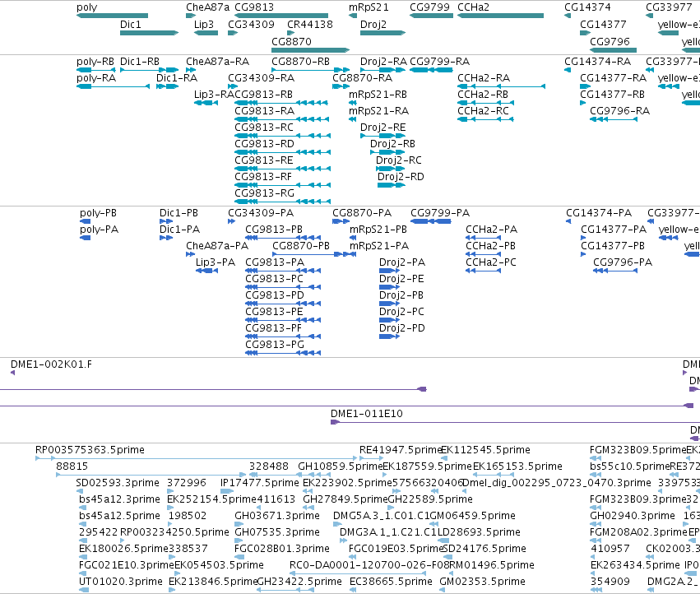Image resolution: width=700 pixels, height=594 pixels.
Task: Select the Droj2-PA protein
Action: [389, 271]
